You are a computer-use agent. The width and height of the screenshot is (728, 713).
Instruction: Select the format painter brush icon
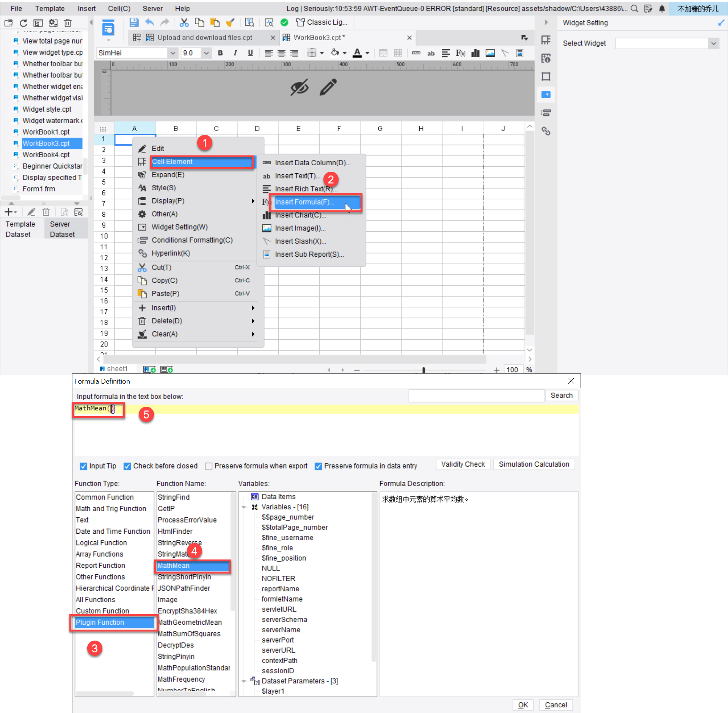[230, 22]
